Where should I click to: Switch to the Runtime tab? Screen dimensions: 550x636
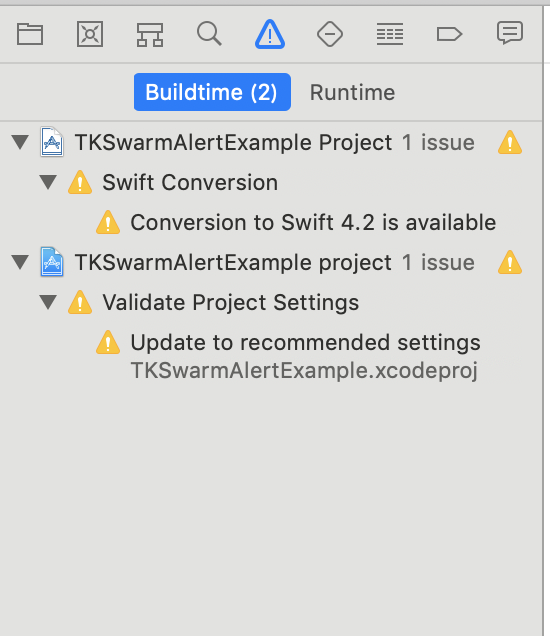pos(352,92)
